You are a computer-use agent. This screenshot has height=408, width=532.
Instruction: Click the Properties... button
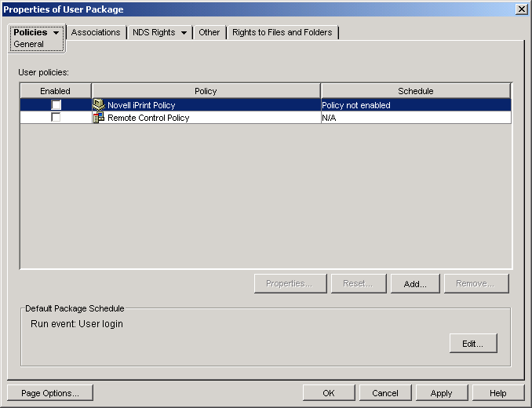coord(290,283)
